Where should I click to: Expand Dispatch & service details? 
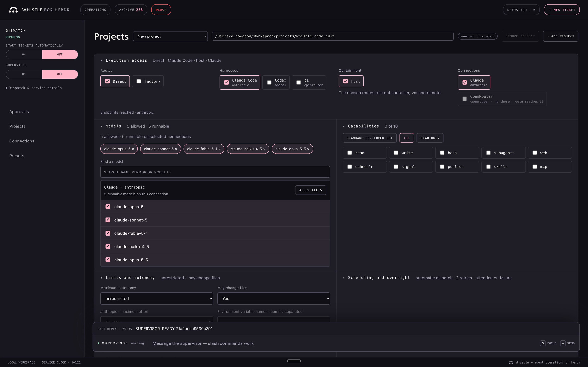[x=34, y=88]
